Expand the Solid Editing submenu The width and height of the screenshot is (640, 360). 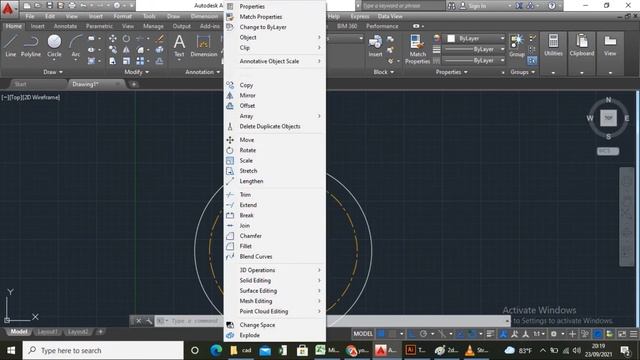pos(275,280)
